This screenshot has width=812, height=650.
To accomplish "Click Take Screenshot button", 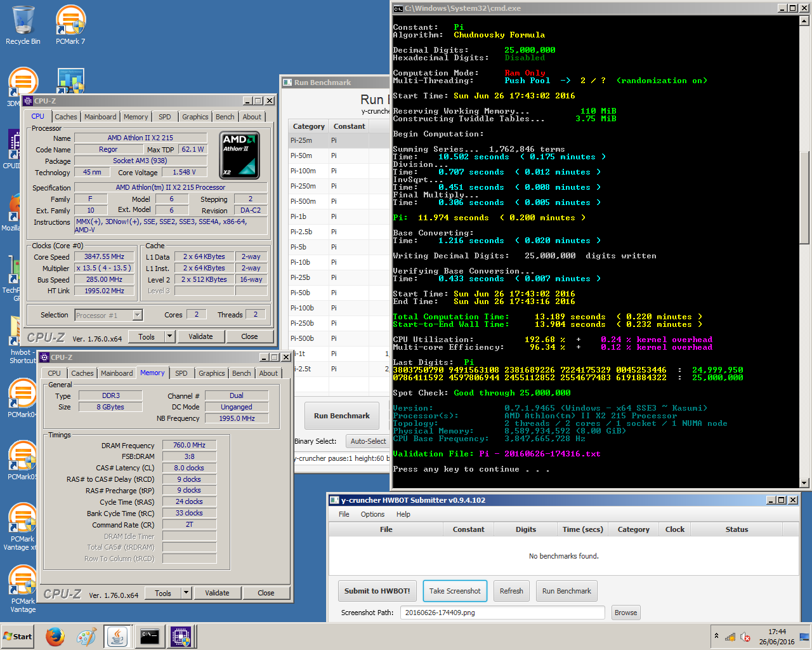I will point(455,591).
